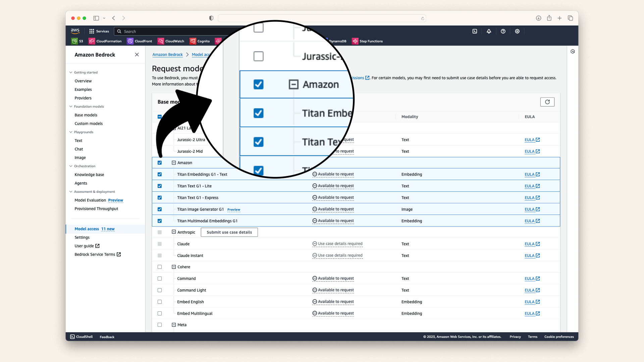Launch CloudShell from top navigation icon

tap(475, 31)
